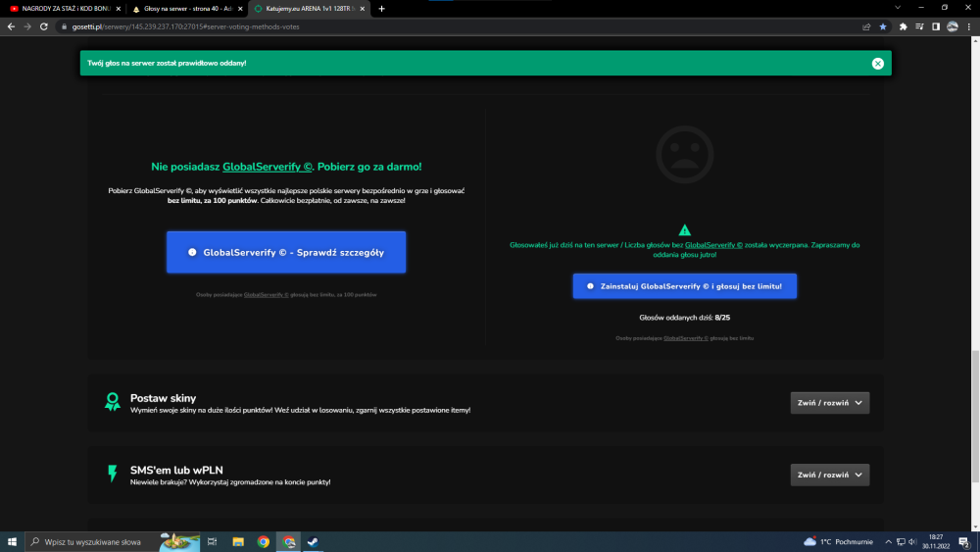Click the scrollbar up arrow
This screenshot has height=552, width=980.
point(975,40)
